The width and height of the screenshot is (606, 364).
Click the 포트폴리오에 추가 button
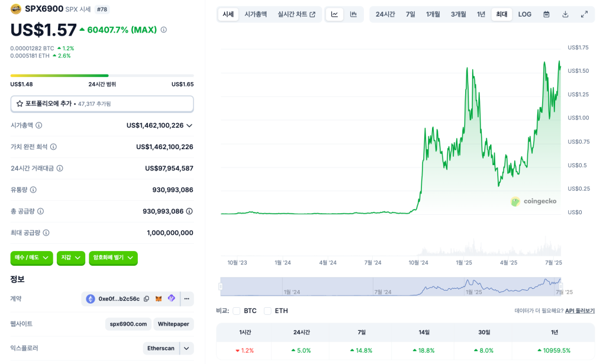click(x=102, y=104)
